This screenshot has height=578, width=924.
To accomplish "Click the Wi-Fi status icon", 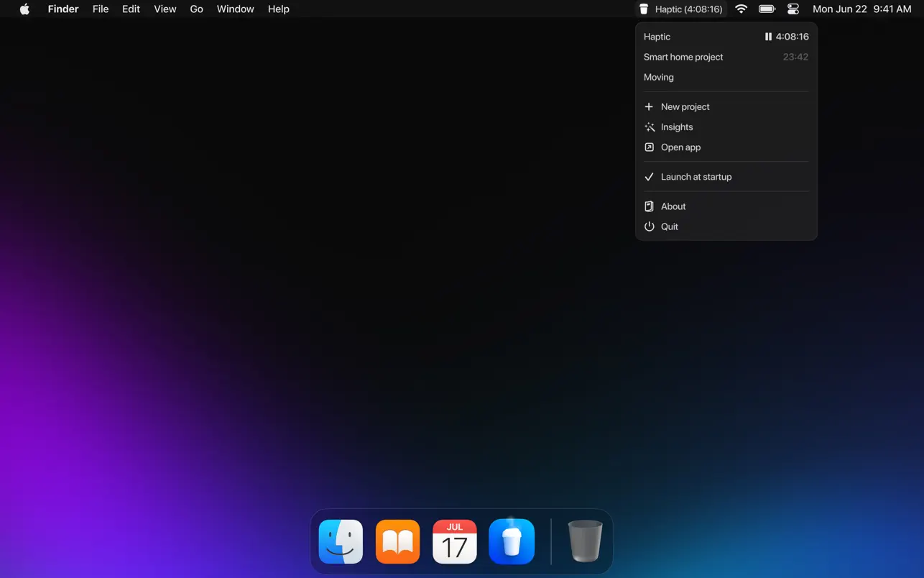I will click(x=741, y=9).
